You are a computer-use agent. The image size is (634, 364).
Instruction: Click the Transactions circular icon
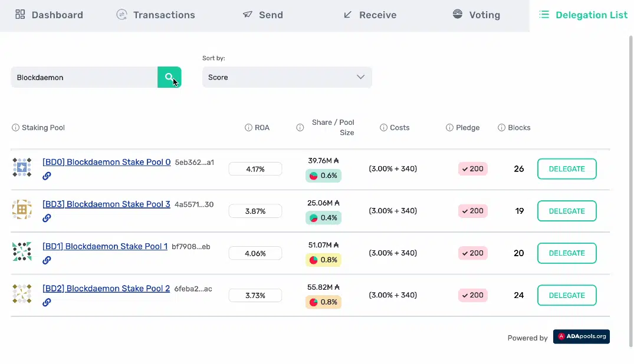pyautogui.click(x=121, y=15)
